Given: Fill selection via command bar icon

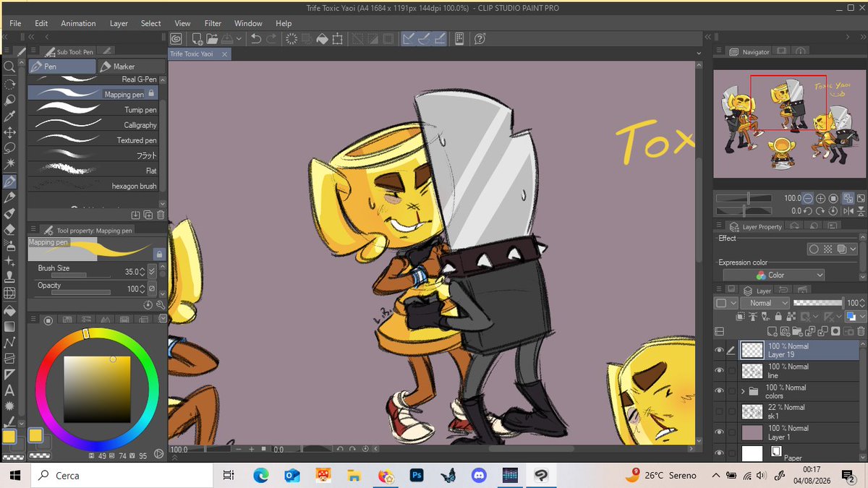Looking at the screenshot, I should pos(323,38).
